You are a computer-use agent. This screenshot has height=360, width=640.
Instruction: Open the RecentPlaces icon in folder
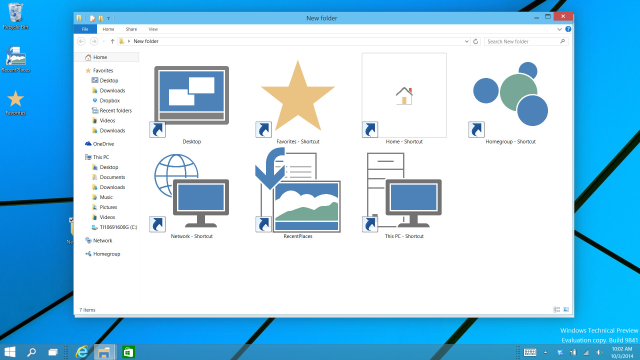pos(298,190)
